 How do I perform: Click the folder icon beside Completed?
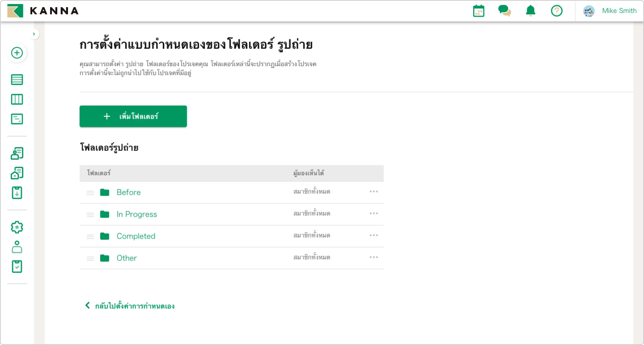[104, 236]
